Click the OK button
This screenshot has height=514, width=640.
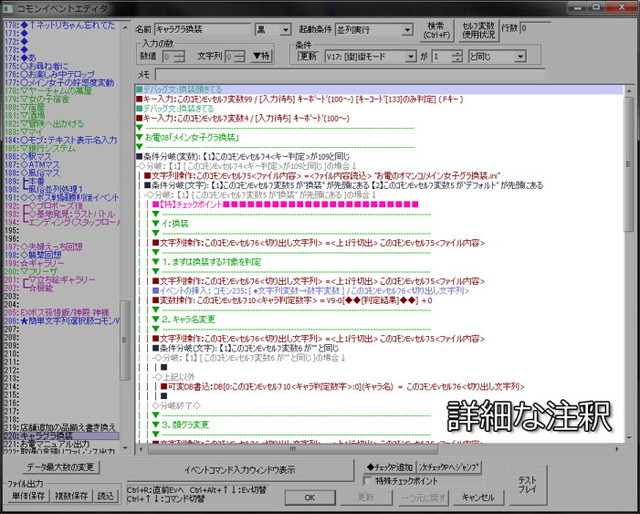309,497
